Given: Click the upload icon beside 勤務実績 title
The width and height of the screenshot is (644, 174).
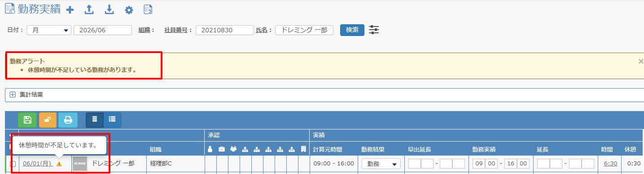Looking at the screenshot, I should (89, 9).
